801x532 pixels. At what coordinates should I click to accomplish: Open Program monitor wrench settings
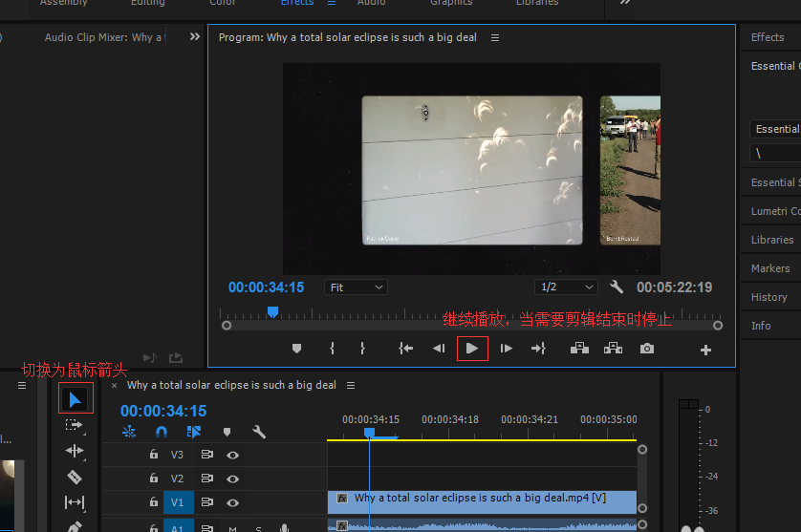click(617, 287)
